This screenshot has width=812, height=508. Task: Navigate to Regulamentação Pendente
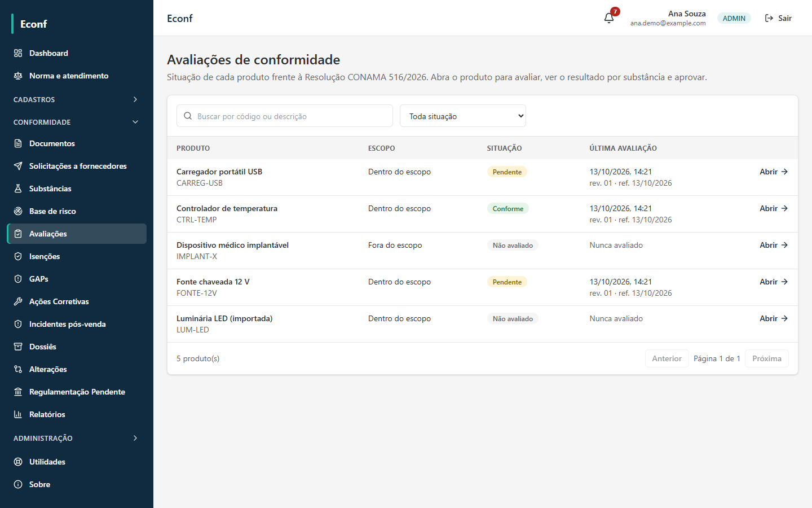(x=77, y=392)
